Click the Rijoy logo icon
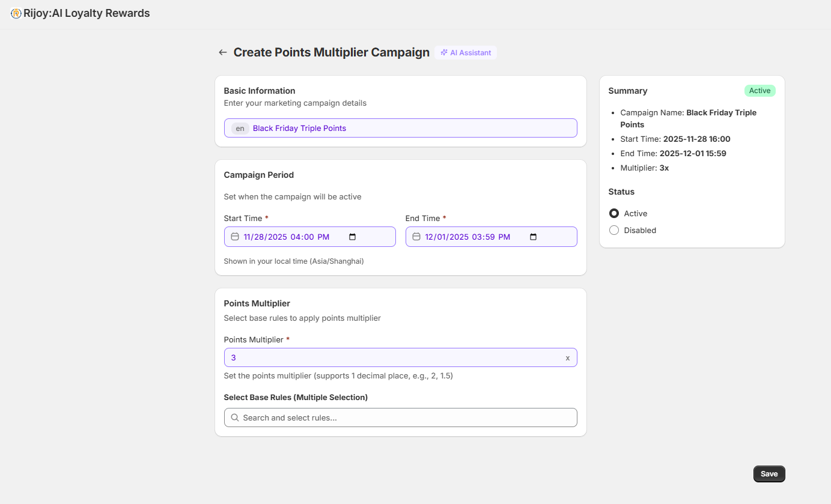This screenshot has width=831, height=504. pos(16,13)
